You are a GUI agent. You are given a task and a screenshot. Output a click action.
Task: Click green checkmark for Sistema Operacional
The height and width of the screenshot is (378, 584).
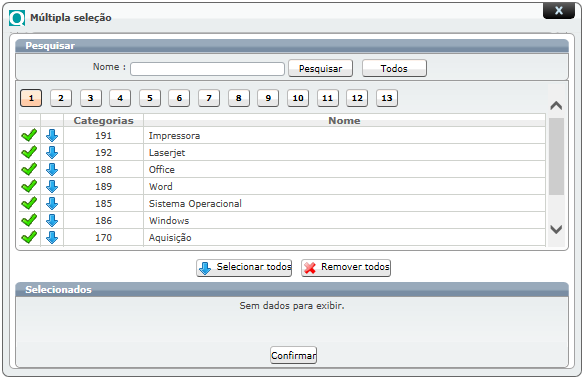click(29, 204)
